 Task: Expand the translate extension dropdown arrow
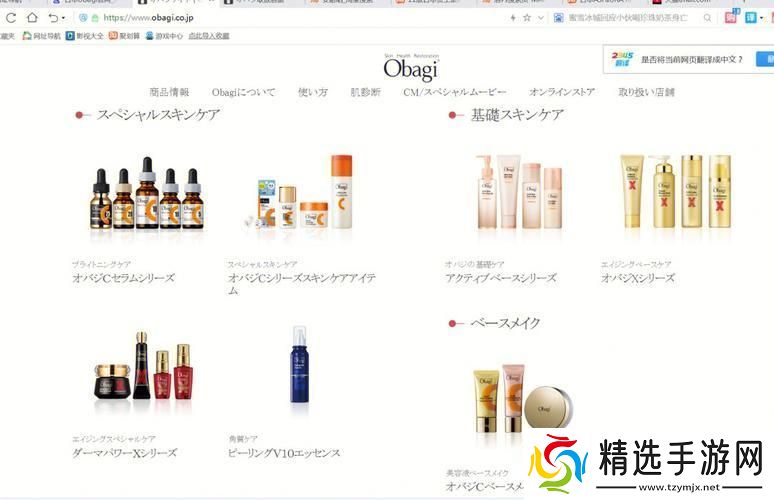click(761, 18)
